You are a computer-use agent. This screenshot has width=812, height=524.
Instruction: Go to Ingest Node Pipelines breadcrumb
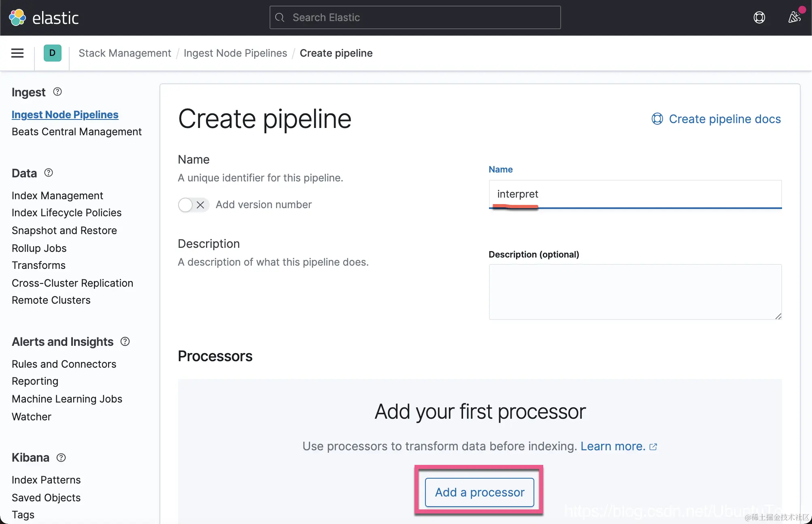pos(235,53)
